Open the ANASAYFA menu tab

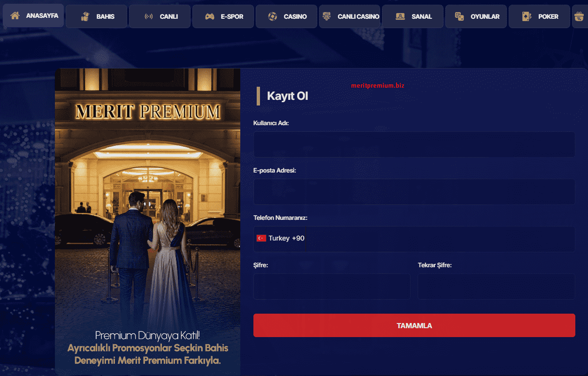click(33, 16)
